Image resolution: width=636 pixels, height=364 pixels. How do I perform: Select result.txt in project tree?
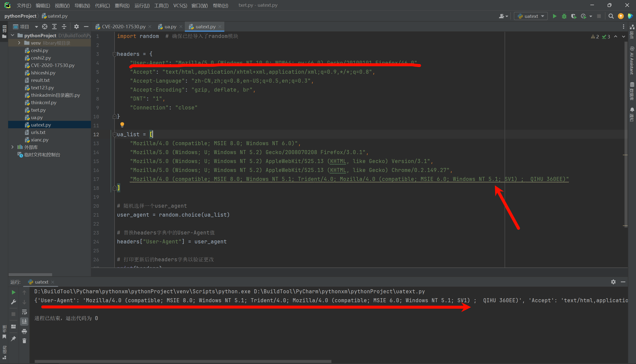[40, 80]
